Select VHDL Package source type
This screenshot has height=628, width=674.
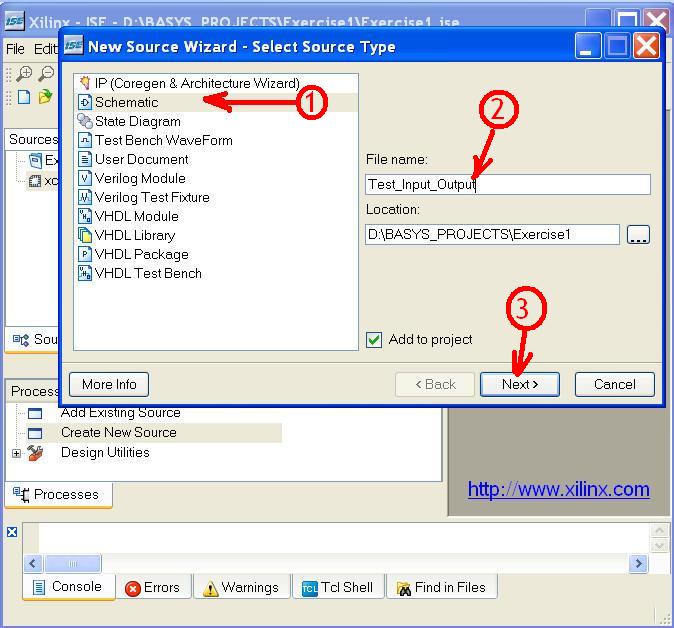coord(133,254)
